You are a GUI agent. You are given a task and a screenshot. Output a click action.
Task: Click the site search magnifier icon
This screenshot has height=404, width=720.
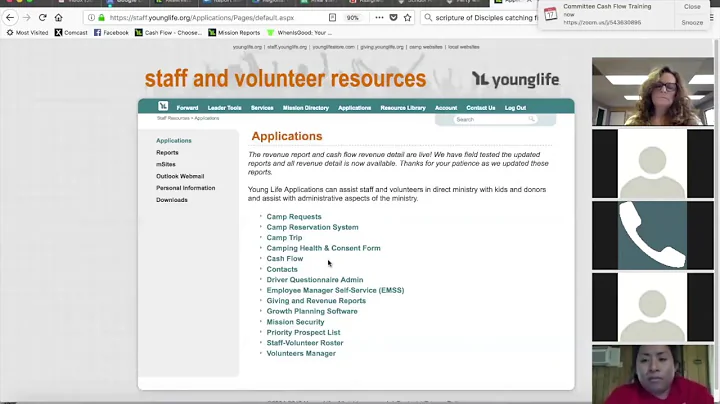pos(531,119)
